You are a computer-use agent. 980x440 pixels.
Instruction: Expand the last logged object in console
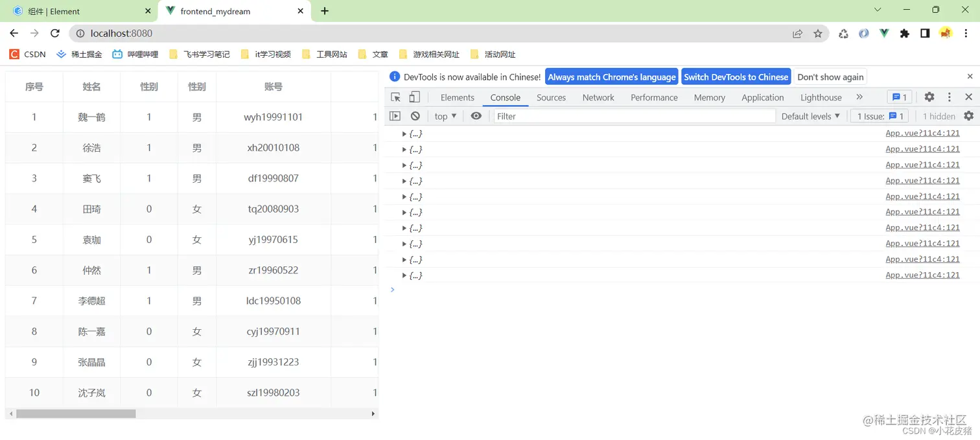404,275
